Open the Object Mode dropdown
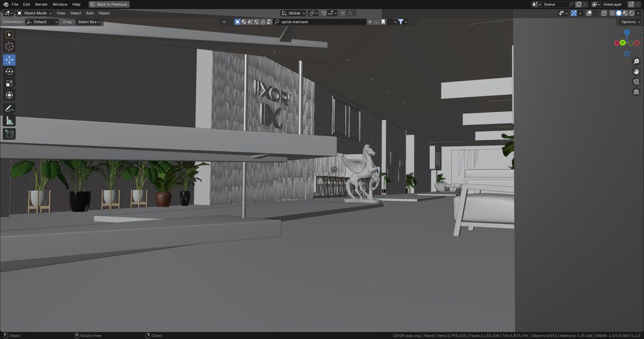 click(35, 13)
